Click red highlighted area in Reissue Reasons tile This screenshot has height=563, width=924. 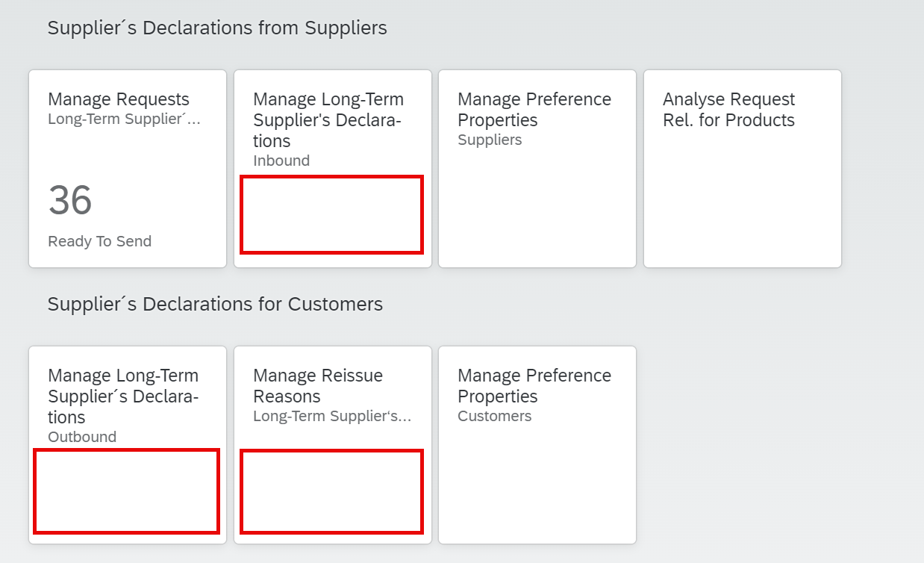[331, 491]
